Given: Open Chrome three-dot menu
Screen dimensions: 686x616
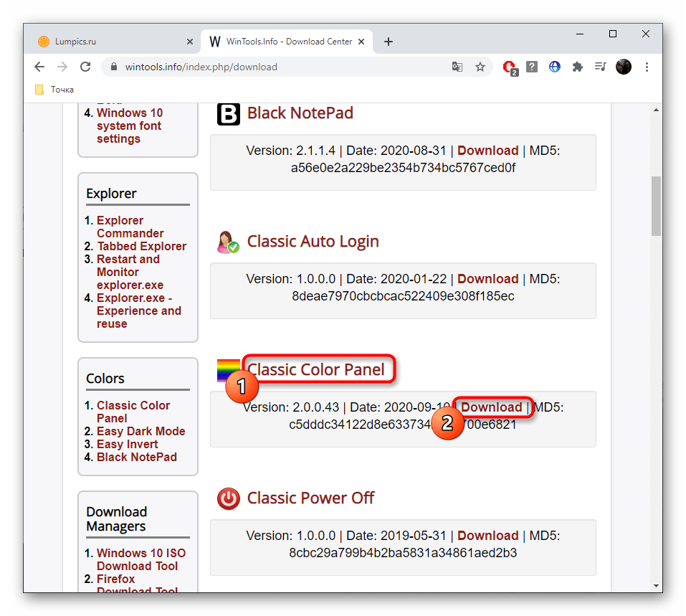Looking at the screenshot, I should (x=647, y=67).
